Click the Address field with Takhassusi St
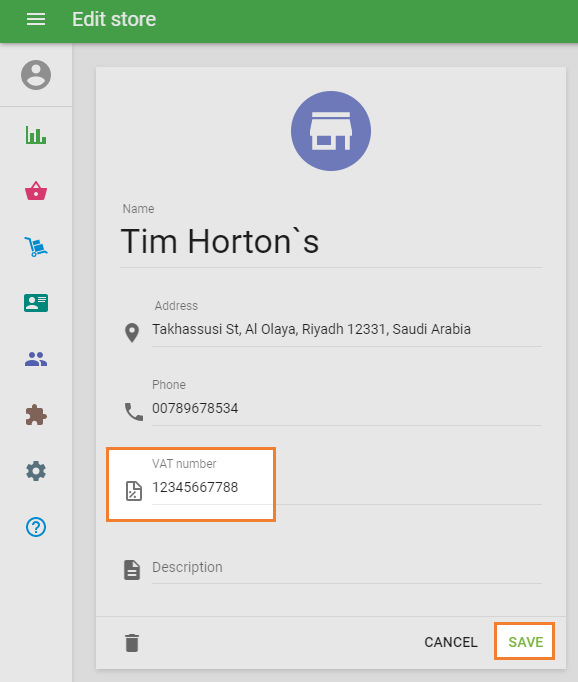This screenshot has width=578, height=682. pyautogui.click(x=347, y=330)
